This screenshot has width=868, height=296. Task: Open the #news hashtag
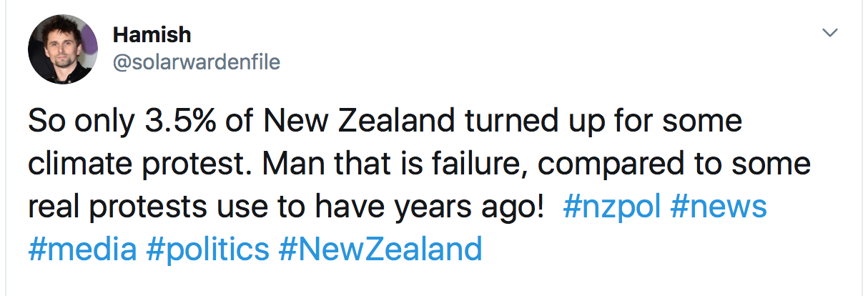pyautogui.click(x=718, y=207)
